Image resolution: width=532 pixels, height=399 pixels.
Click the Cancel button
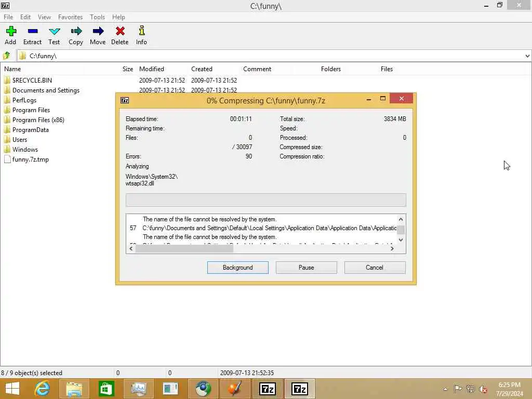375,268
